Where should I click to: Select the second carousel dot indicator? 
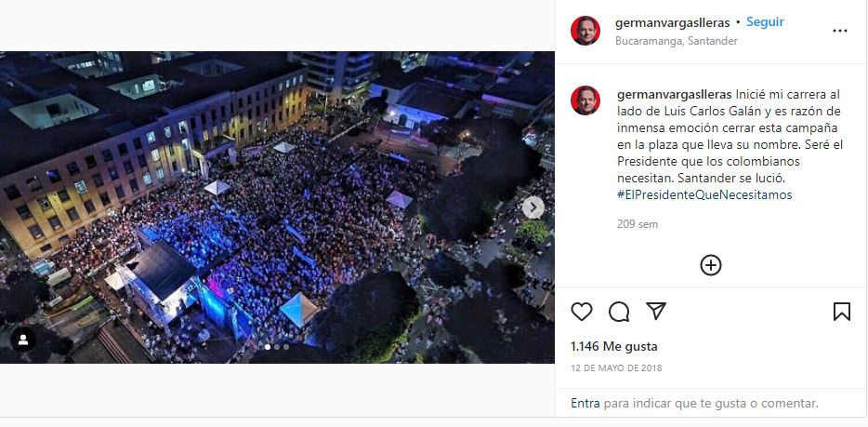coord(277,347)
